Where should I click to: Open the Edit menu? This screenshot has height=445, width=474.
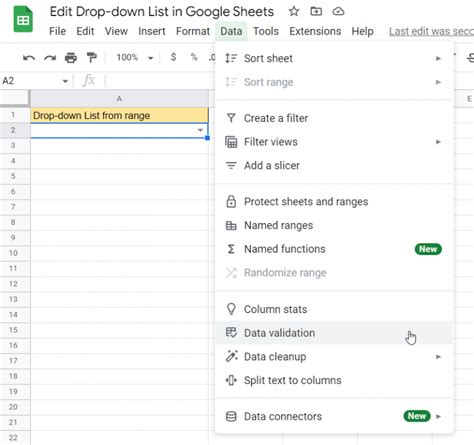85,31
